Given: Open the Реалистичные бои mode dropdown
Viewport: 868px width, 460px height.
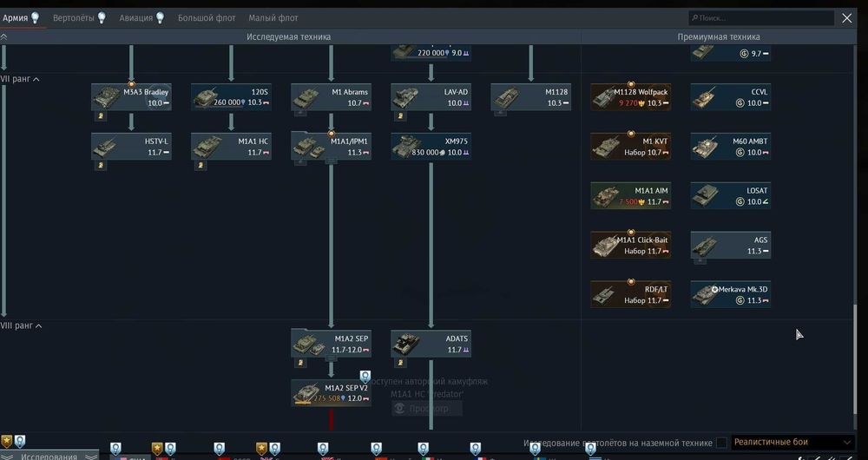Looking at the screenshot, I should click(x=792, y=442).
